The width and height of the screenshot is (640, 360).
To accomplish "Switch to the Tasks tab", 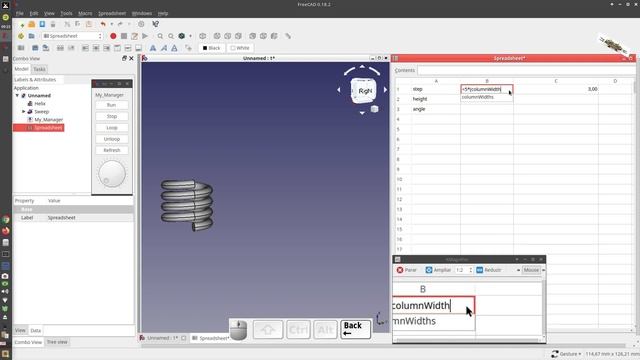I will (40, 69).
